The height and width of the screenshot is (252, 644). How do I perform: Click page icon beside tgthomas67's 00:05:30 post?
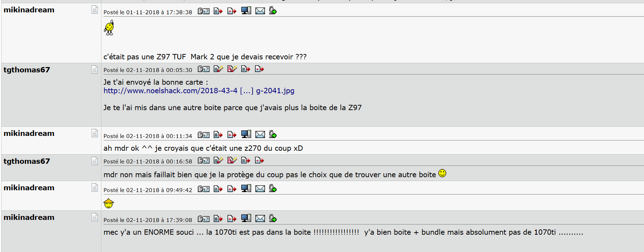point(94,70)
